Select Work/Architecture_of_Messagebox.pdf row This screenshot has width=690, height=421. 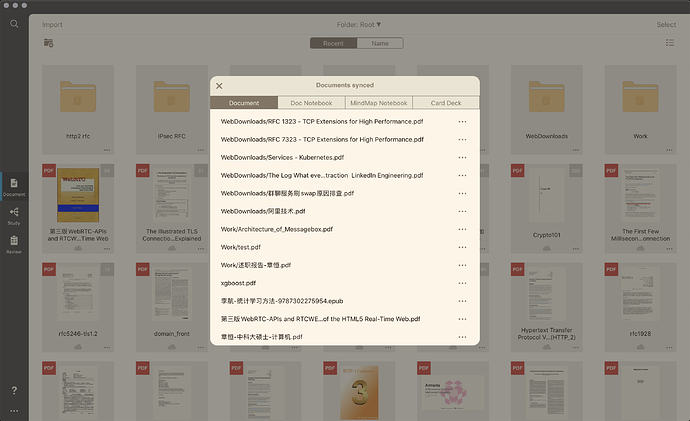pyautogui.click(x=345, y=229)
